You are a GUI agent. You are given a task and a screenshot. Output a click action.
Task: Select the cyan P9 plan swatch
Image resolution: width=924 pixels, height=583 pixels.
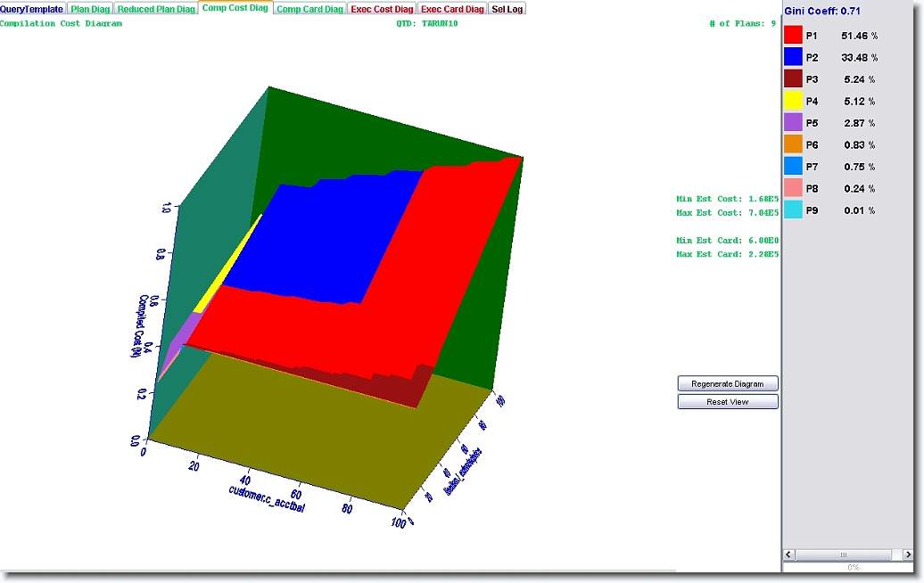(x=793, y=210)
